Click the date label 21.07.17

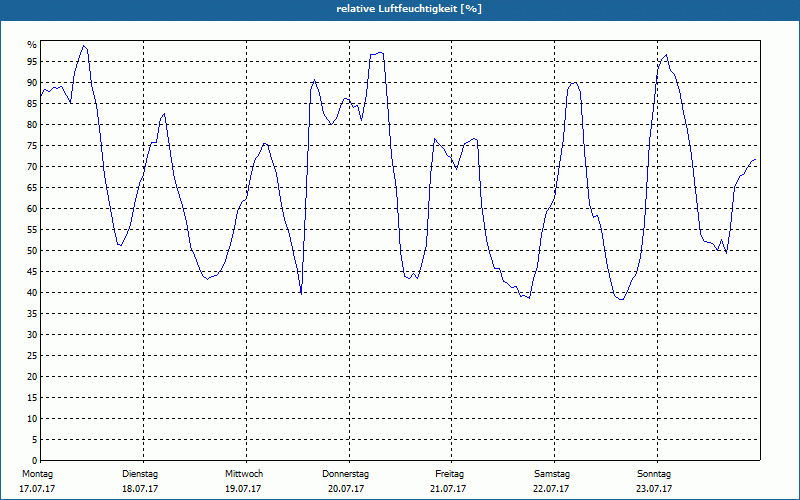coord(448,489)
